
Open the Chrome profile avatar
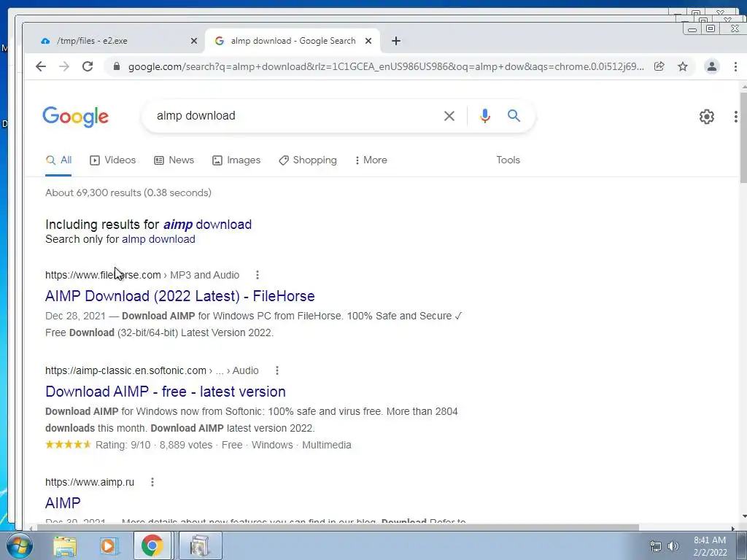(712, 66)
